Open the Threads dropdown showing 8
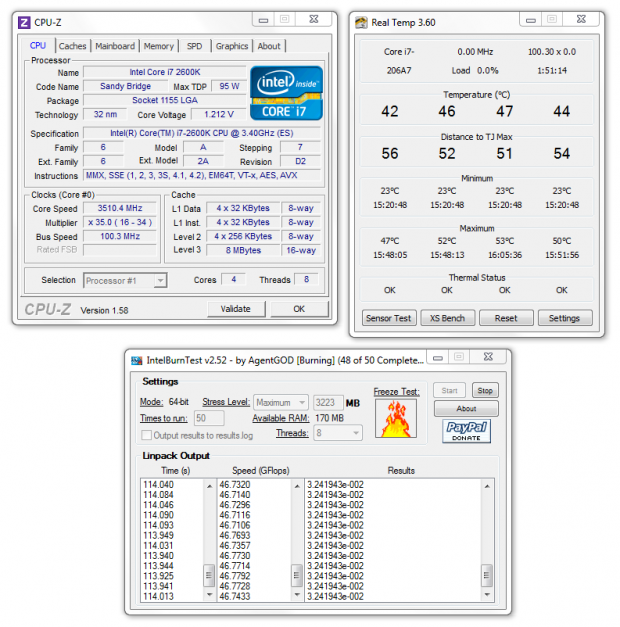Image resolution: width=620 pixels, height=627 pixels. click(338, 433)
